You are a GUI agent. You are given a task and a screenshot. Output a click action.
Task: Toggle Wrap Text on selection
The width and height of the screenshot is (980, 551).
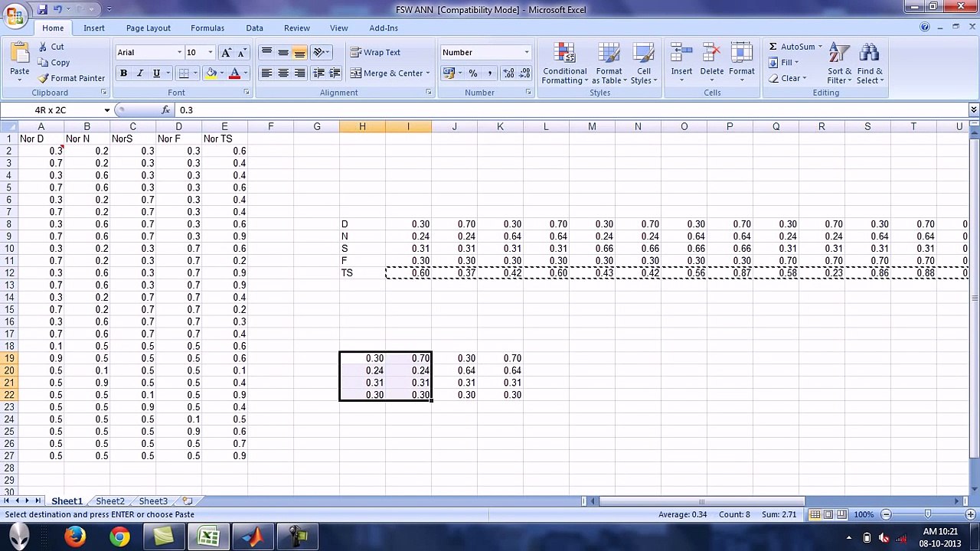[x=375, y=53]
